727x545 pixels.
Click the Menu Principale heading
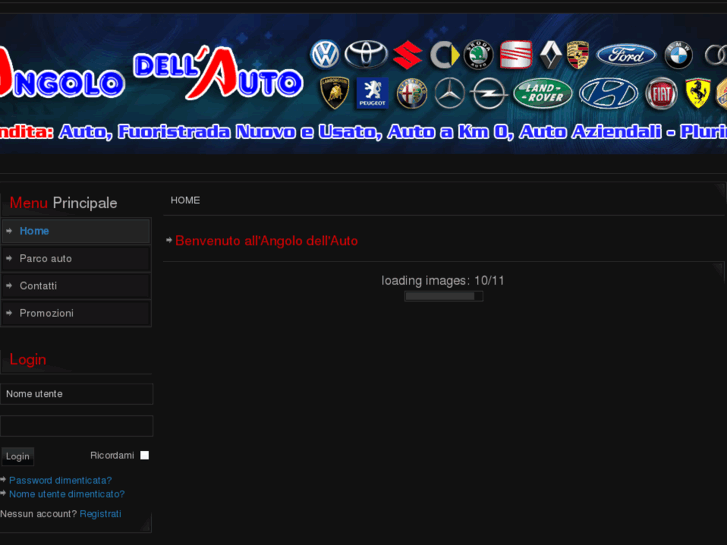point(63,203)
